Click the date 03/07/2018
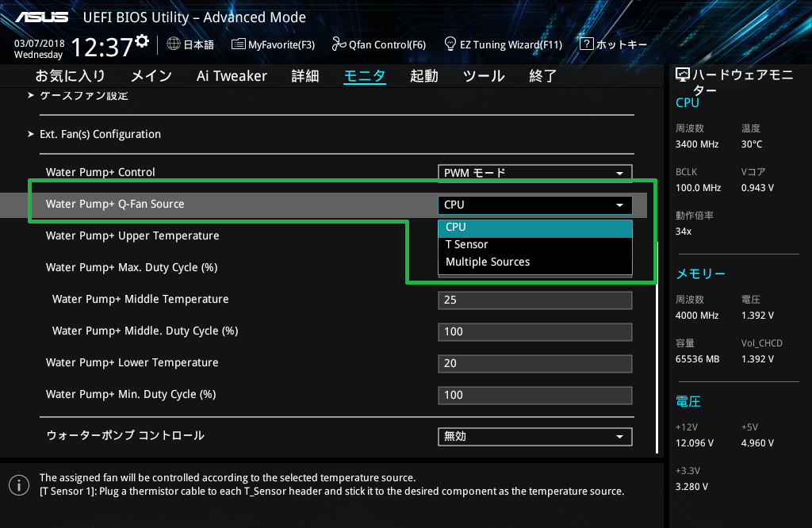This screenshot has height=528, width=812. [x=40, y=44]
